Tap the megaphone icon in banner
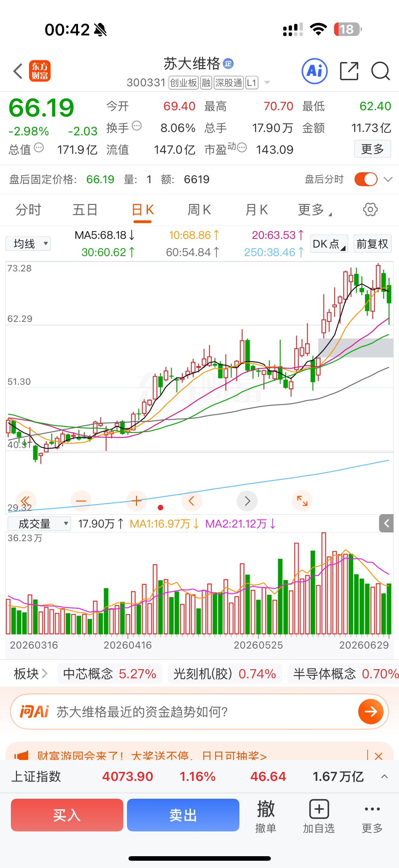 pos(21,756)
